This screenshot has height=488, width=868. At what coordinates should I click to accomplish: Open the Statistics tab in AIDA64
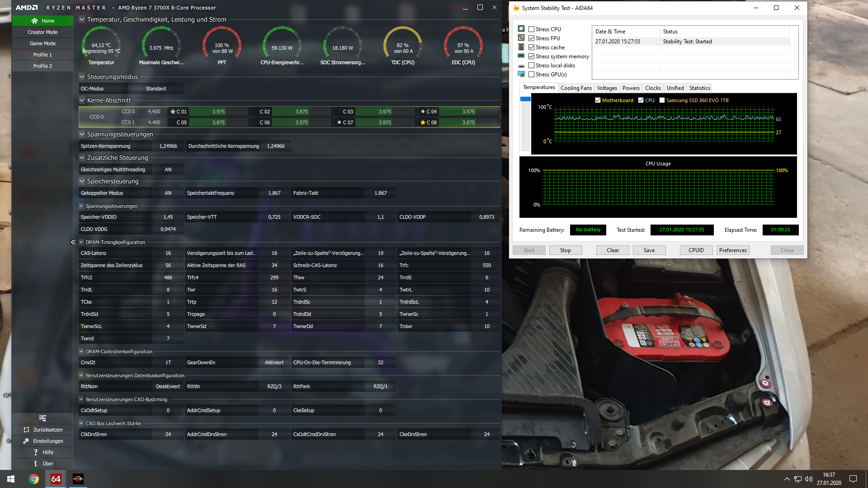coord(699,88)
